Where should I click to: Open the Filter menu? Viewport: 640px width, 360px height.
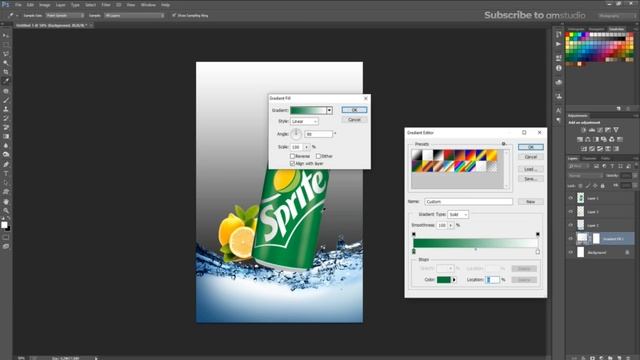[106, 5]
